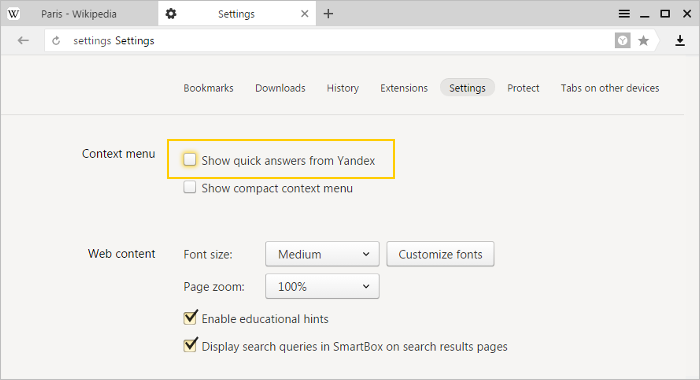Open the downloads arrow icon

tap(680, 41)
